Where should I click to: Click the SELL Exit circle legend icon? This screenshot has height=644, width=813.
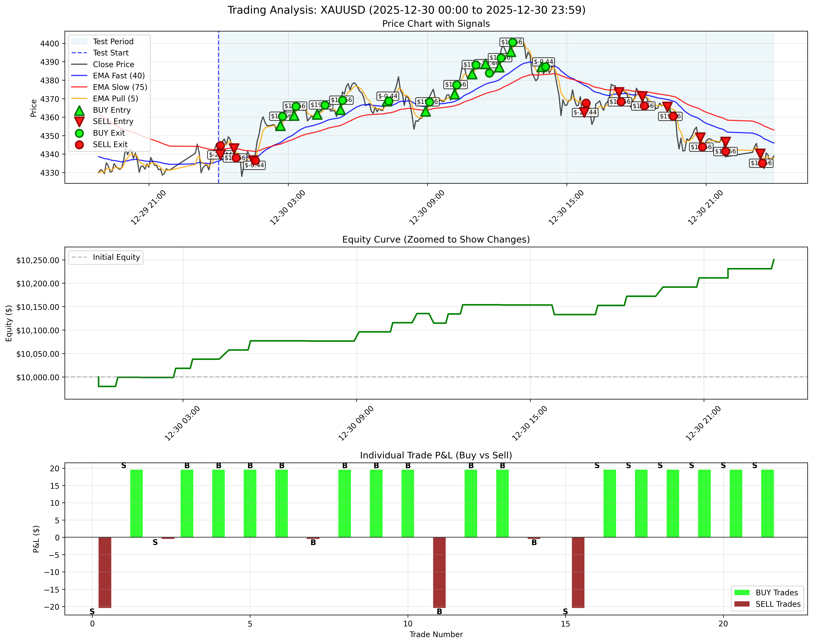[x=79, y=145]
